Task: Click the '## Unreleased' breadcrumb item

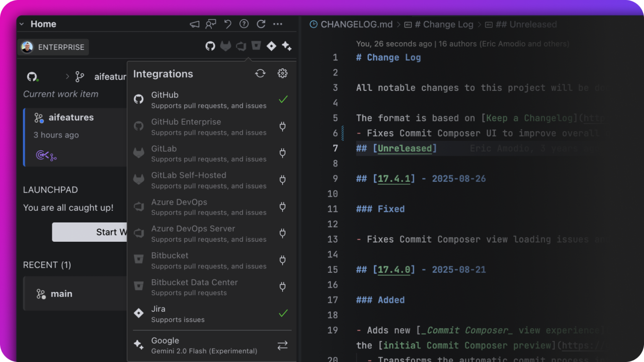Action: tap(527, 24)
